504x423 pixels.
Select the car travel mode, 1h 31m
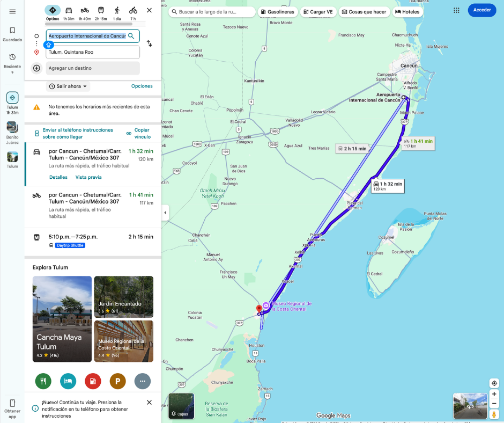69,13
